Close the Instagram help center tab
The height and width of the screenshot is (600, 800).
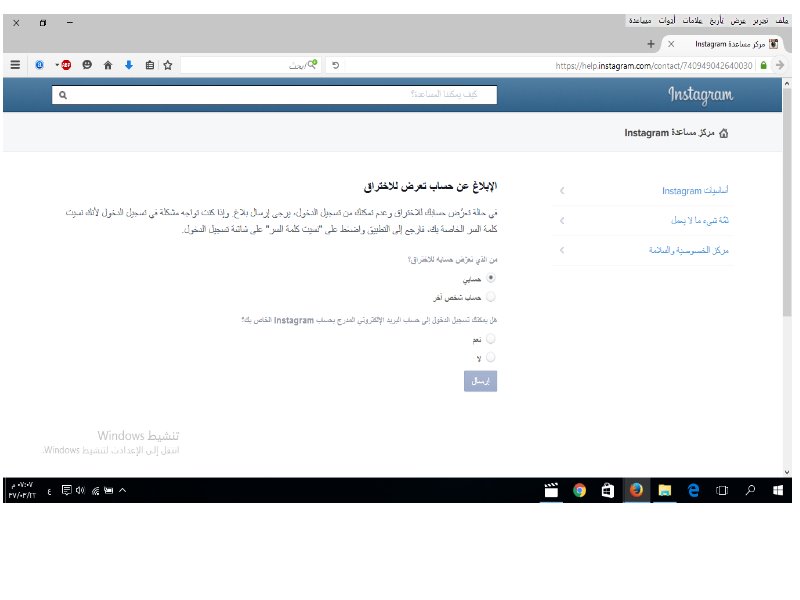point(671,44)
